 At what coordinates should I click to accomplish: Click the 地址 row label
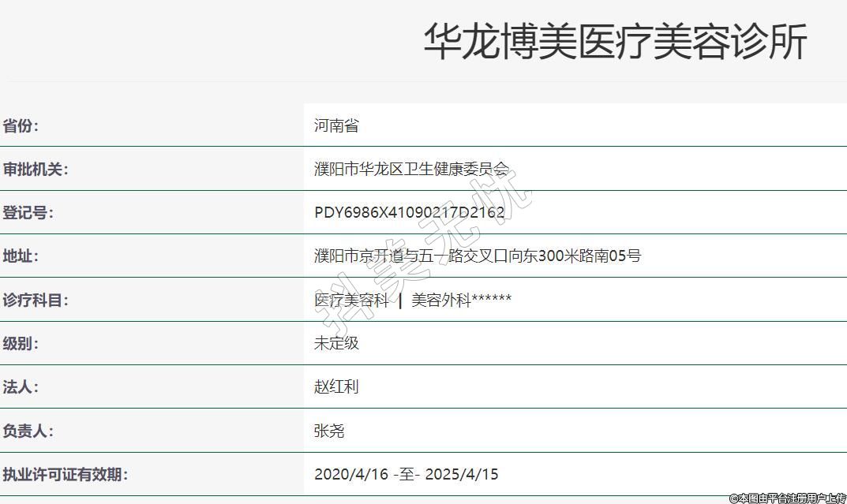coord(21,256)
